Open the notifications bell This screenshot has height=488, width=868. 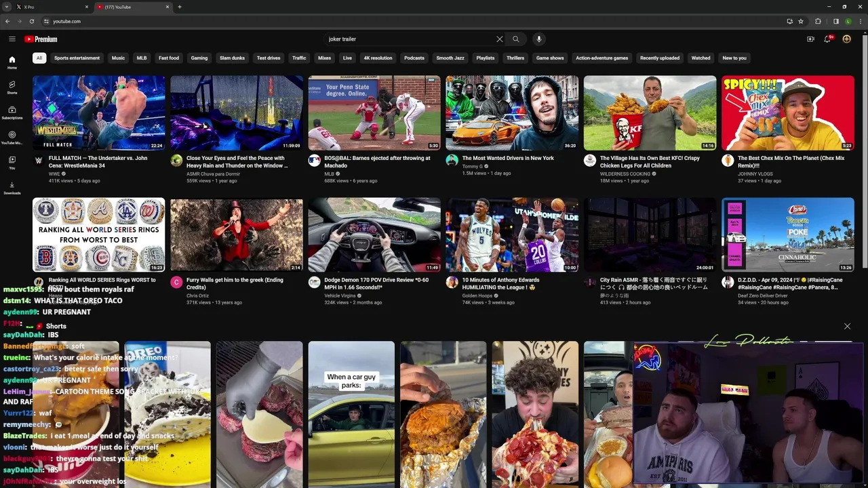click(828, 39)
